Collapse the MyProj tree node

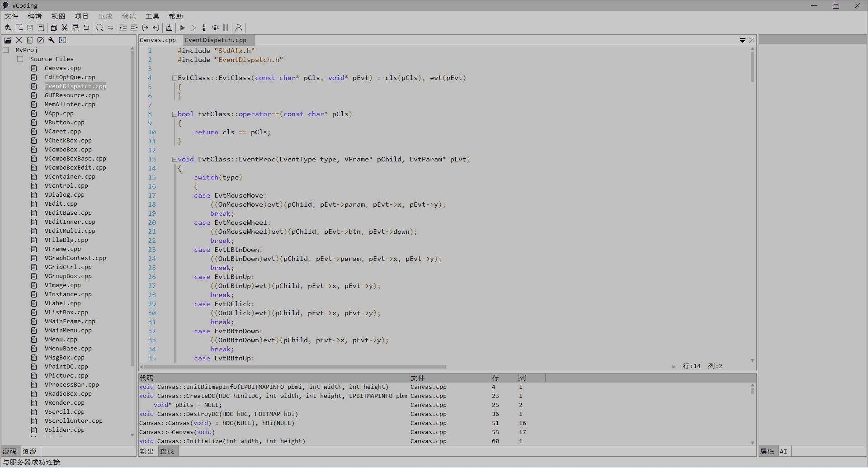coord(6,50)
